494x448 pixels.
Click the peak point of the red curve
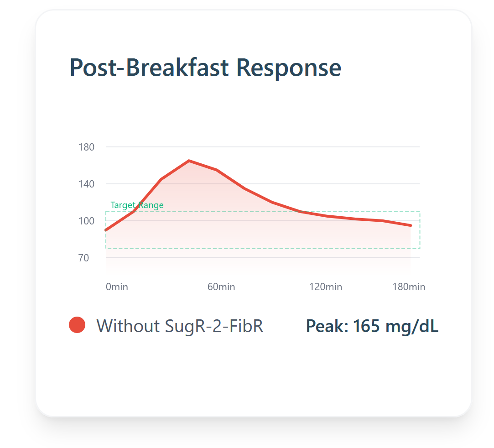(x=189, y=161)
